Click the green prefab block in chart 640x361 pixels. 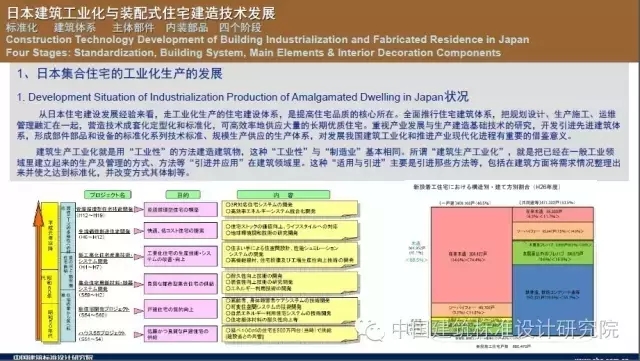553,253
